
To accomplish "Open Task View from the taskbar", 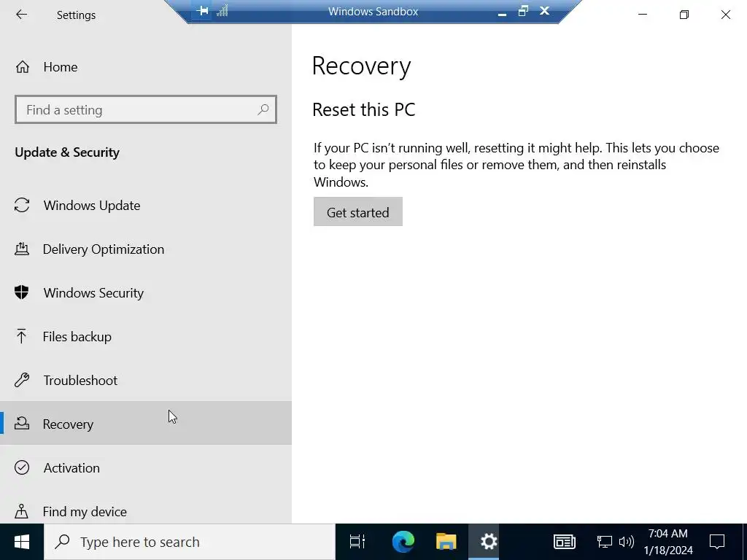I will [357, 542].
